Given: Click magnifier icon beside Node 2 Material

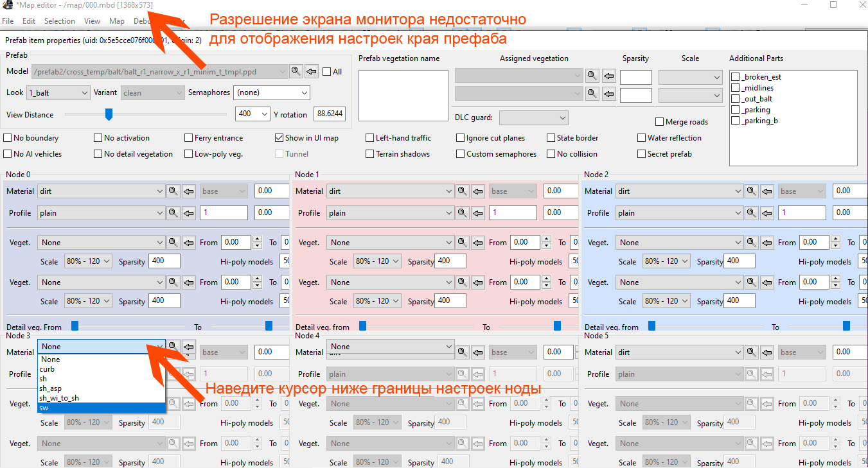Looking at the screenshot, I should tap(751, 191).
